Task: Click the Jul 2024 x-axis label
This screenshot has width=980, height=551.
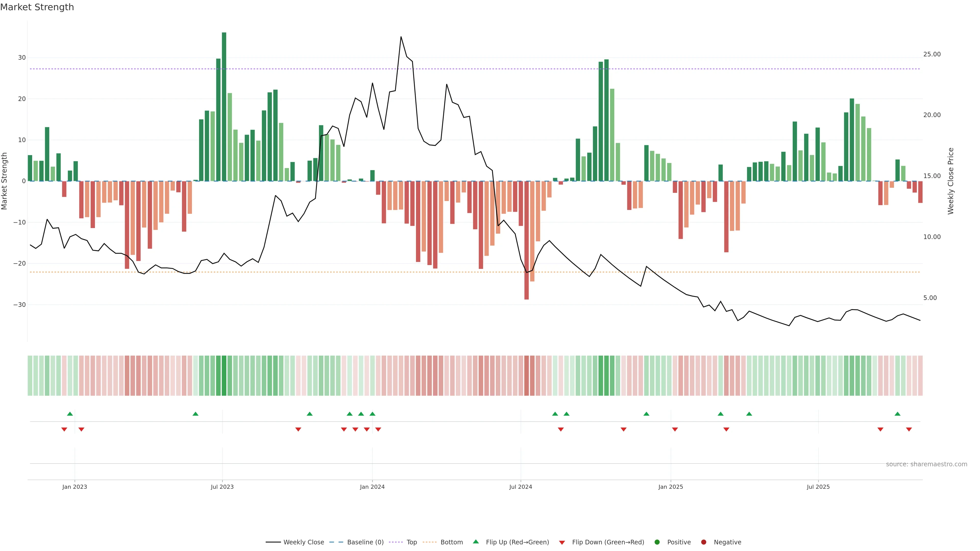Action: click(520, 487)
